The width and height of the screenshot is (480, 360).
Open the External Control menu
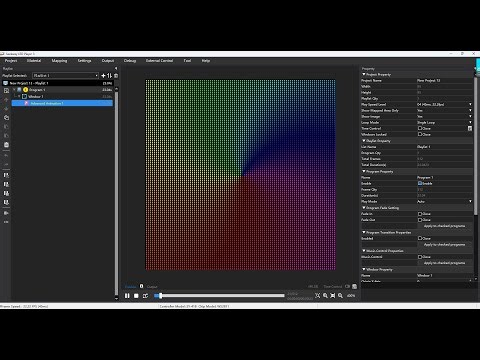click(x=159, y=61)
